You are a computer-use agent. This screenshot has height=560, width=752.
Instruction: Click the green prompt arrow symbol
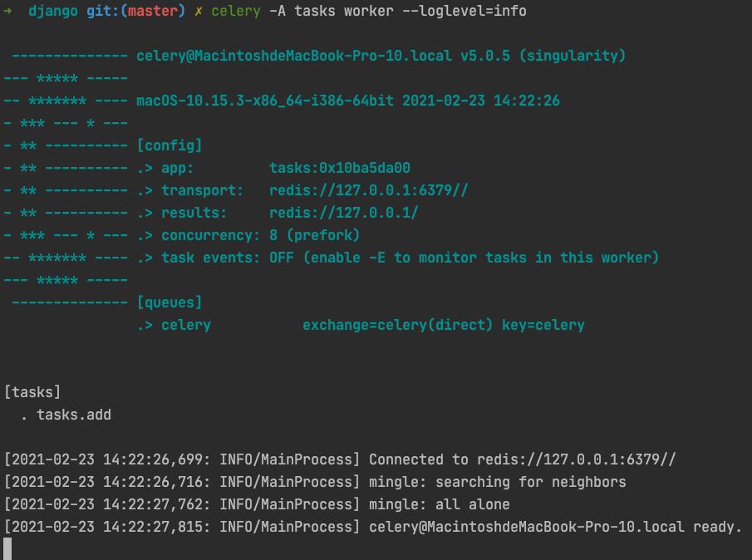pyautogui.click(x=7, y=11)
